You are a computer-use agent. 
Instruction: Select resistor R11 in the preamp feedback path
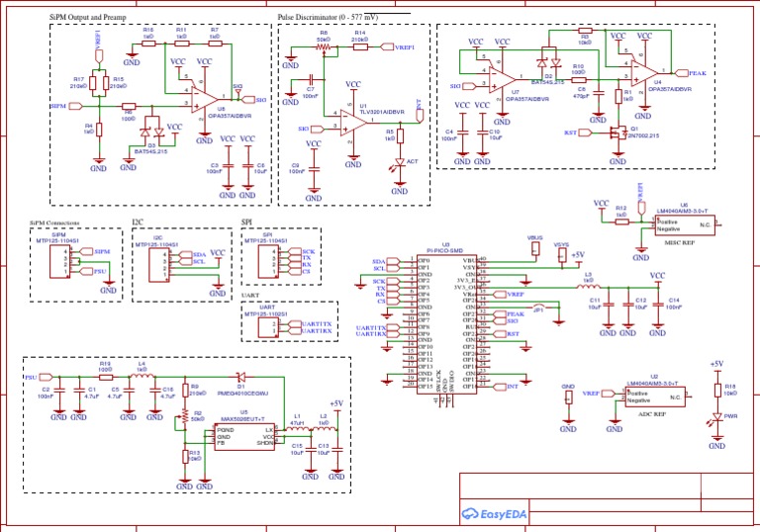click(181, 44)
